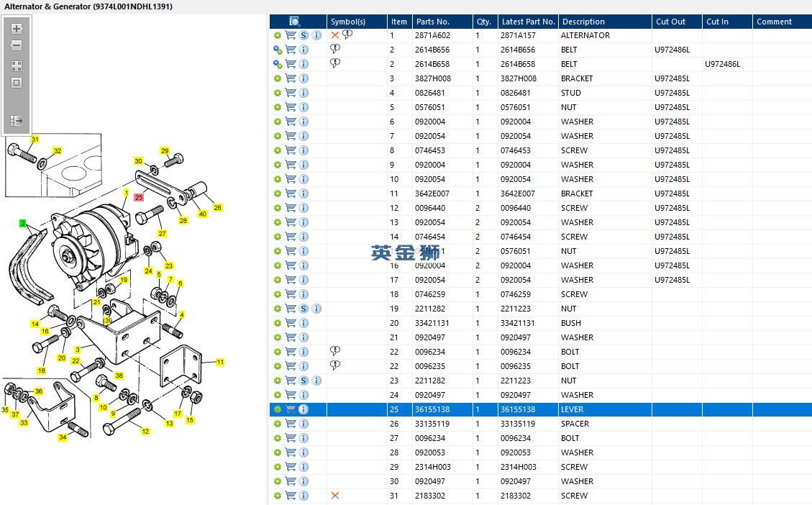
Task: Click gear icon on BELT 2614B656 row
Action: [x=278, y=50]
